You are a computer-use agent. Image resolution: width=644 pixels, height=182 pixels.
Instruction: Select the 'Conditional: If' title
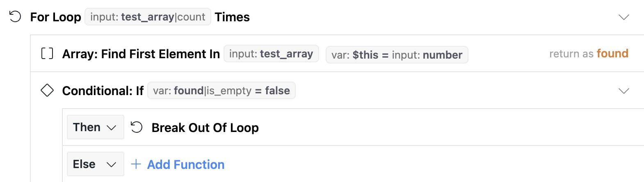[x=103, y=91]
